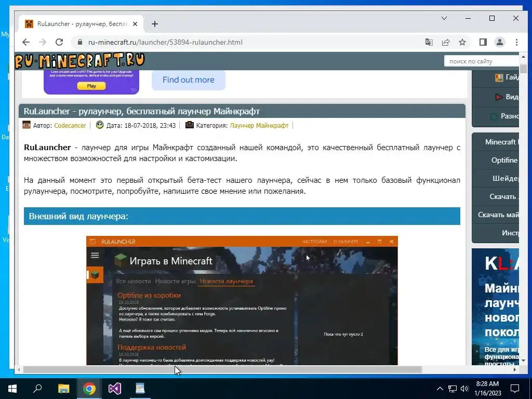Open the browser side panel icon
Screen dimensions: 532x399
483,42
